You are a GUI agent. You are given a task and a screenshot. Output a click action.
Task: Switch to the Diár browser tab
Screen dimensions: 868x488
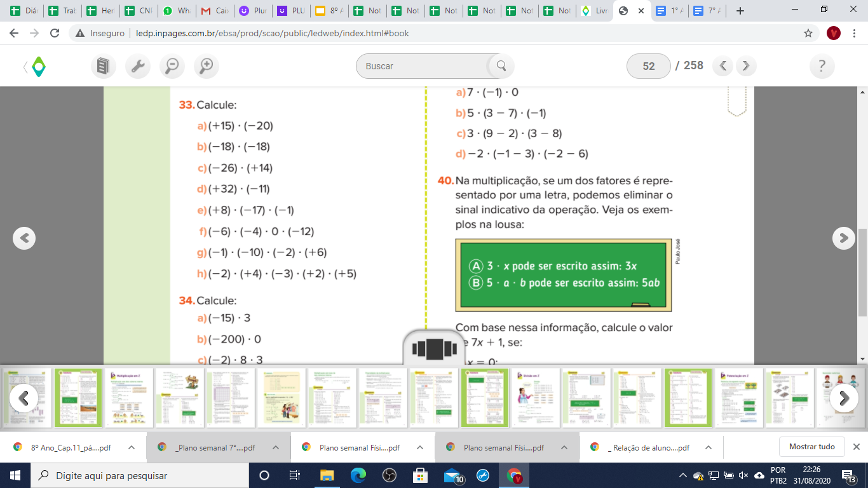(x=25, y=11)
